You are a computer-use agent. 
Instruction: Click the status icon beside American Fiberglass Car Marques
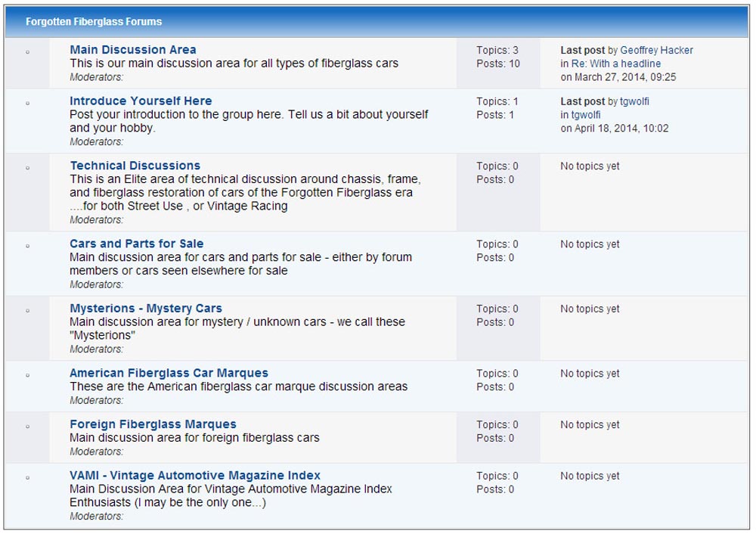[x=28, y=375]
